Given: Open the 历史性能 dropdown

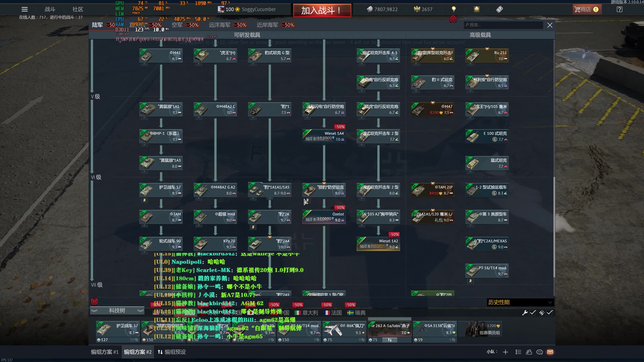Looking at the screenshot, I should (x=520, y=302).
